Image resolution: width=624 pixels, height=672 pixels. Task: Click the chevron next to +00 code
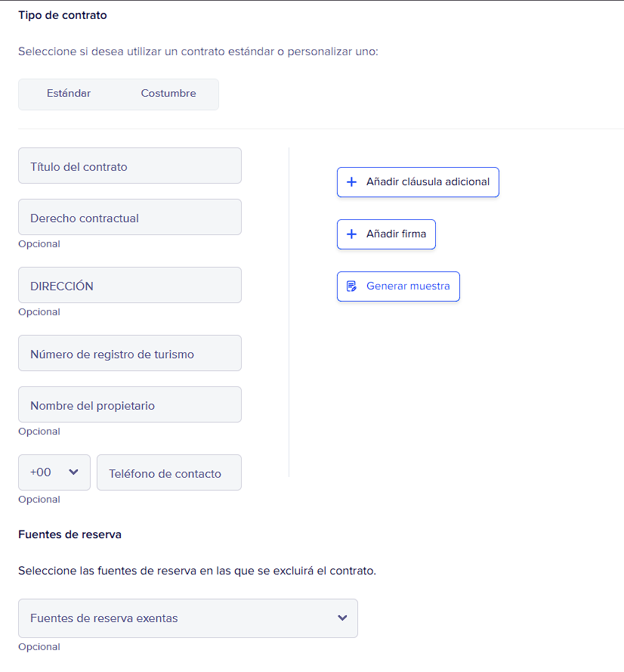[73, 472]
